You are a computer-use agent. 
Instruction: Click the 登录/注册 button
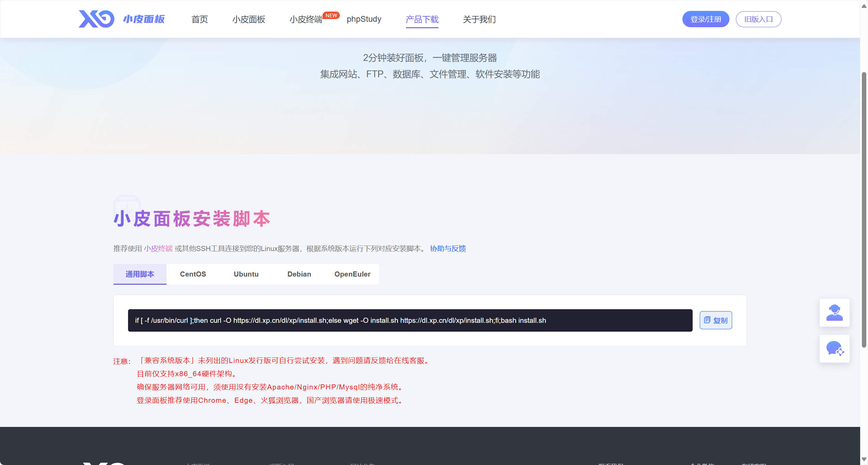706,19
